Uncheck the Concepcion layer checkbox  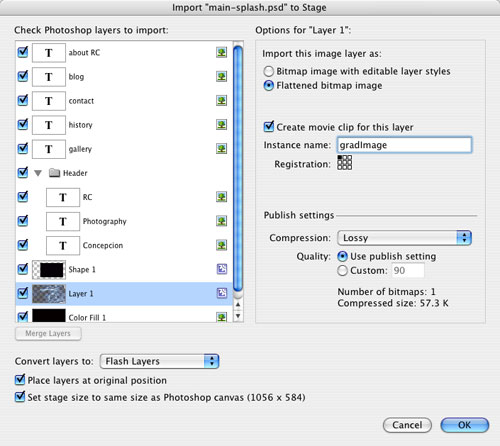click(x=23, y=244)
